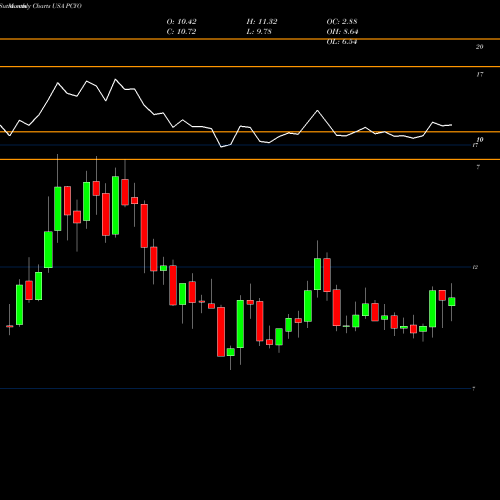Select the open value 'O: 10.42'

181,22
